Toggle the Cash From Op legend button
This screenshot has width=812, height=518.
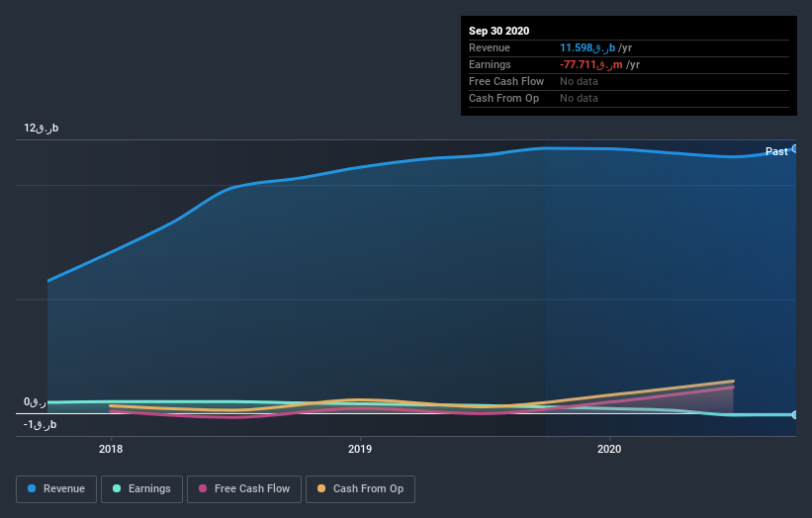[x=360, y=489]
